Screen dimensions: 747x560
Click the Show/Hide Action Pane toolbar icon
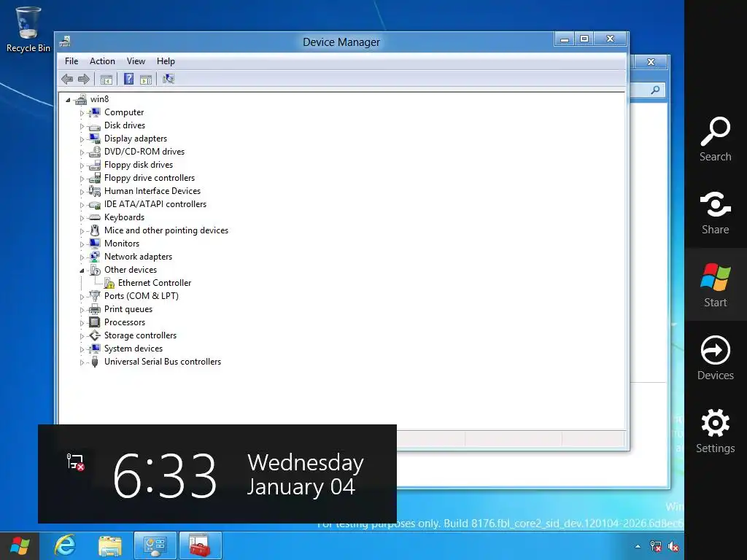tap(146, 79)
